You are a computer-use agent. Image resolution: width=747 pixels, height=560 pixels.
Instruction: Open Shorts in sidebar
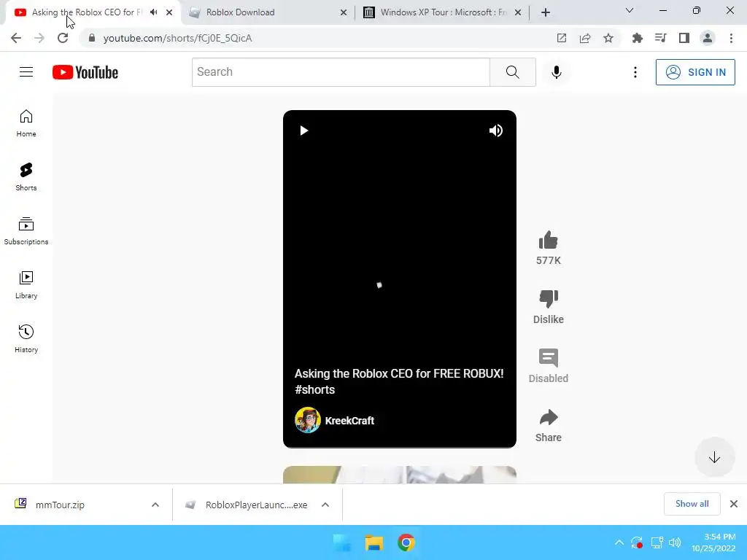click(x=26, y=177)
